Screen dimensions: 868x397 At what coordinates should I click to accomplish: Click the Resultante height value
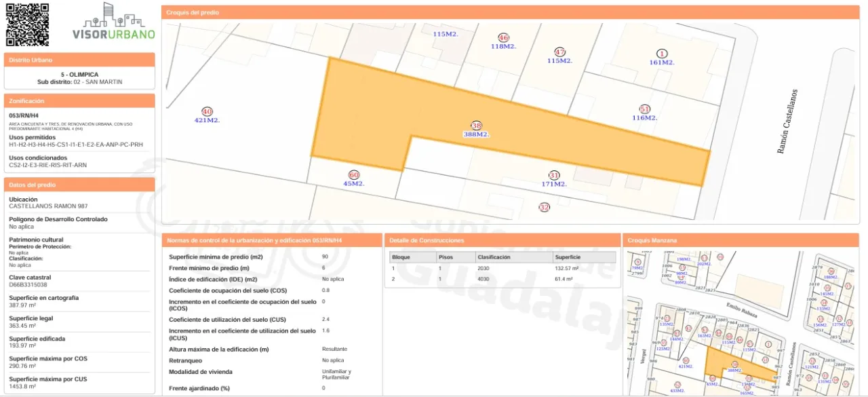tap(334, 349)
